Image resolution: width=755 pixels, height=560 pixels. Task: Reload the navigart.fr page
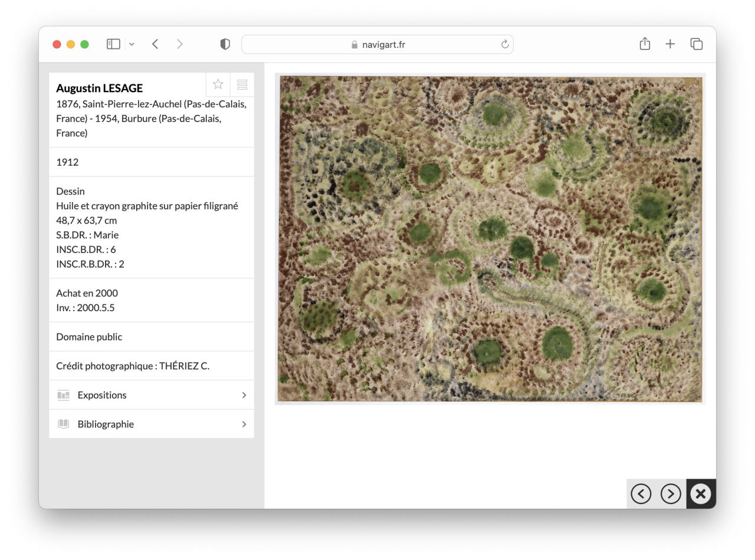(505, 44)
